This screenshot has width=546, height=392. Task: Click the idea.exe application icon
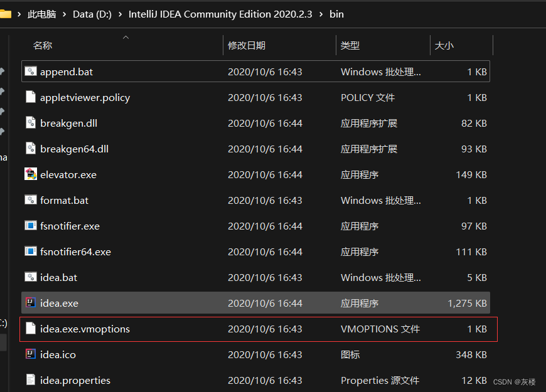(x=31, y=303)
